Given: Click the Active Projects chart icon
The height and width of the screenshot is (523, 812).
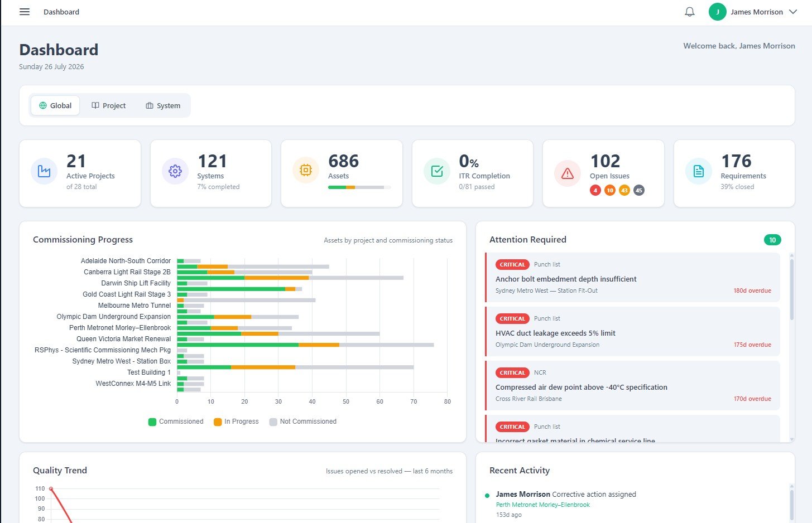Looking at the screenshot, I should tap(44, 171).
